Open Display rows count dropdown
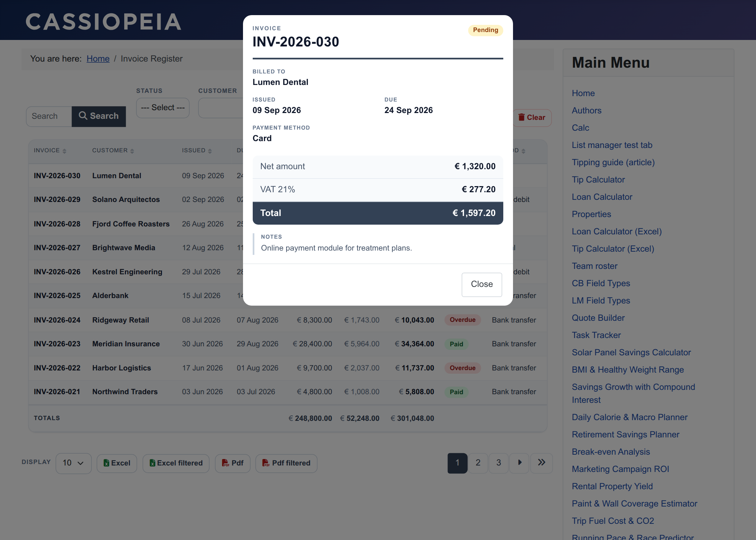 (73, 463)
